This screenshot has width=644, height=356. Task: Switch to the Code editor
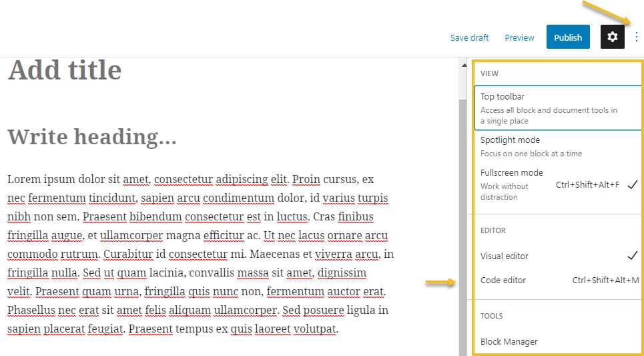558,281
